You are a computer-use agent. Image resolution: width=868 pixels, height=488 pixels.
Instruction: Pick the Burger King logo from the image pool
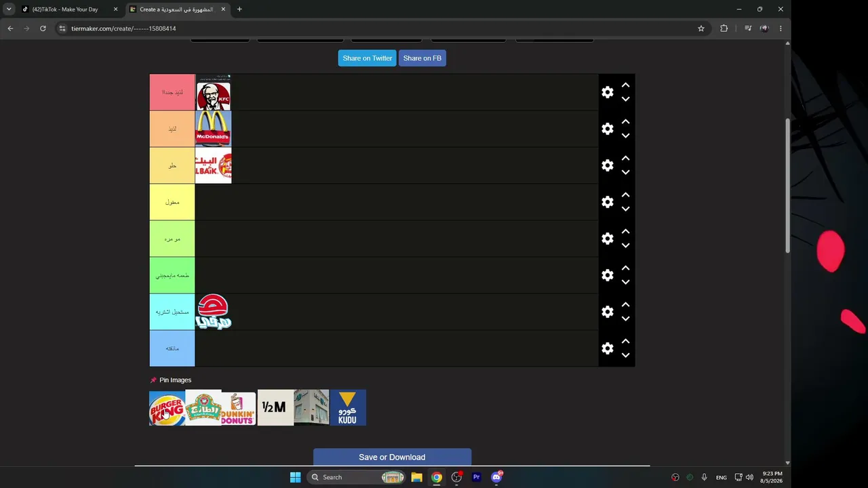coord(167,408)
